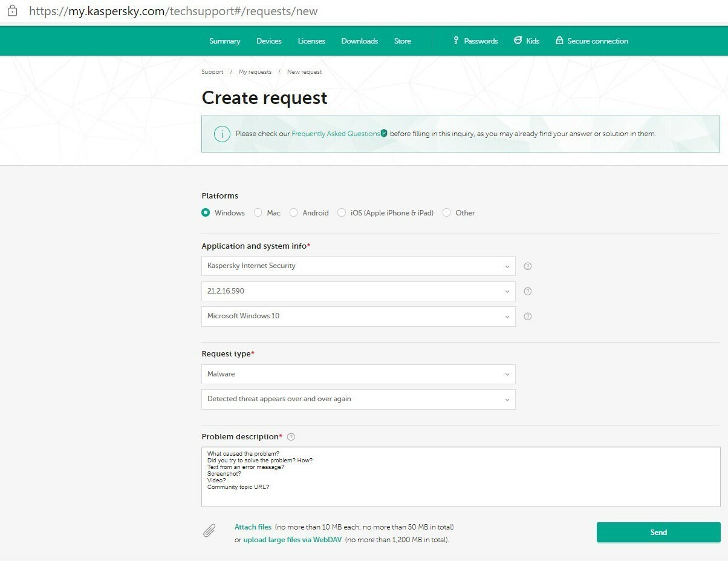The height and width of the screenshot is (564, 728).
Task: Click the My requests breadcrumb link
Action: click(255, 72)
